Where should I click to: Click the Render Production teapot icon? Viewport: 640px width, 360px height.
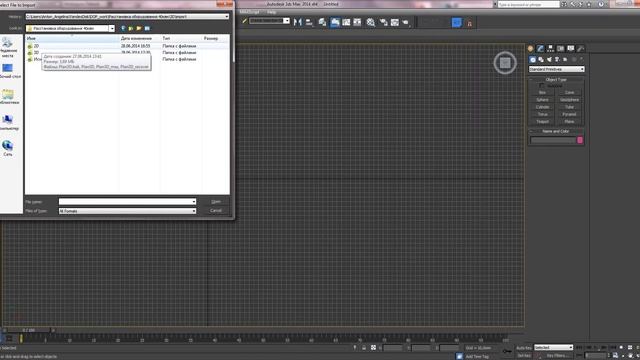pyautogui.click(x=405, y=22)
